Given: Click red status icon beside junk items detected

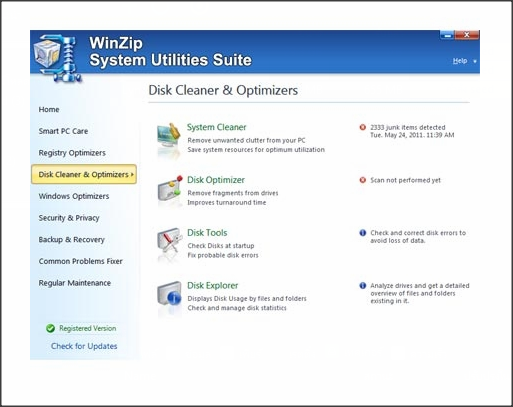Looking at the screenshot, I should 363,127.
